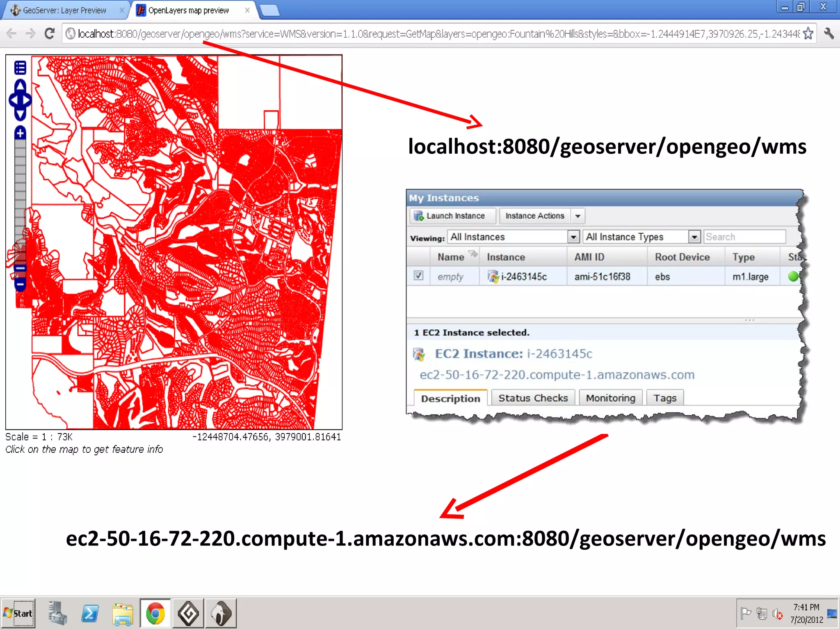Close the OpenLayers map preview tab
The height and width of the screenshot is (630, 840).
point(247,10)
